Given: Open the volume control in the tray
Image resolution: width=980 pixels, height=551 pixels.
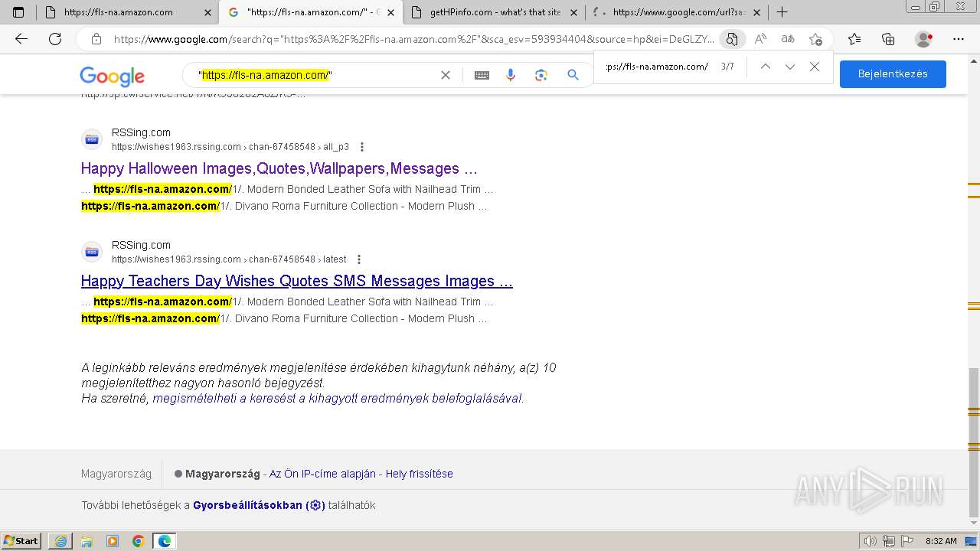Looking at the screenshot, I should pyautogui.click(x=871, y=541).
